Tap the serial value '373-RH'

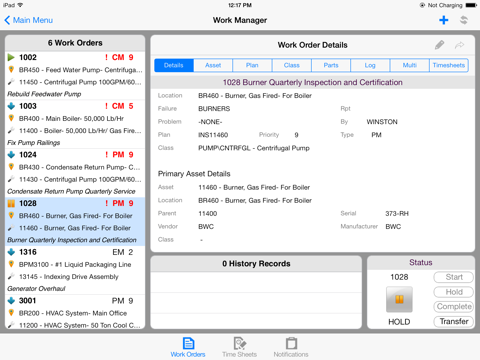397,214
